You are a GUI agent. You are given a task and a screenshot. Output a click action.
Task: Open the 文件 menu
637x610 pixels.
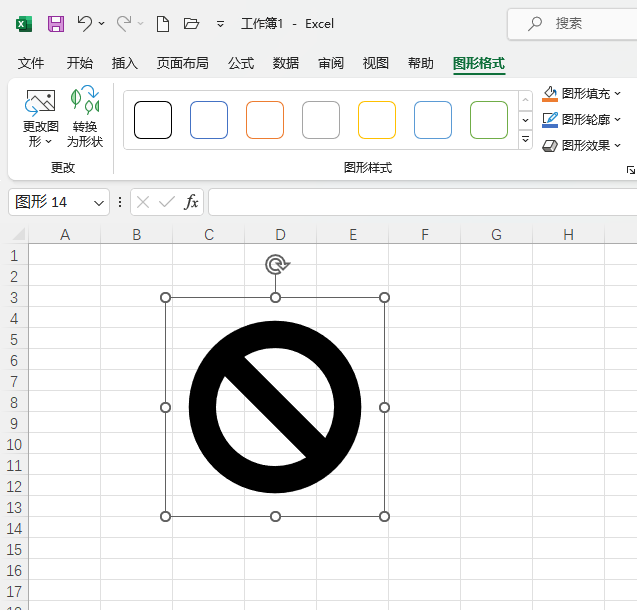tap(31, 63)
